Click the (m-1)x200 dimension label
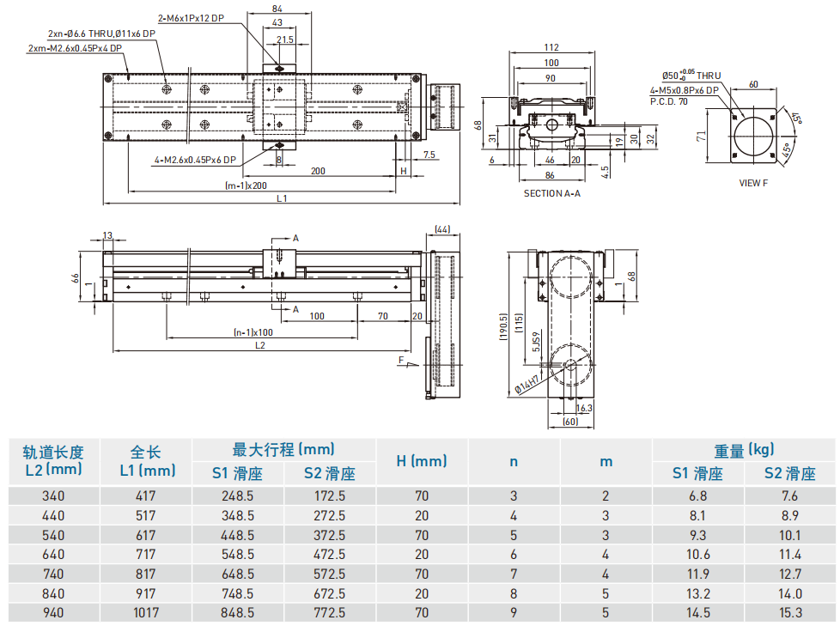The image size is (840, 626). (246, 185)
